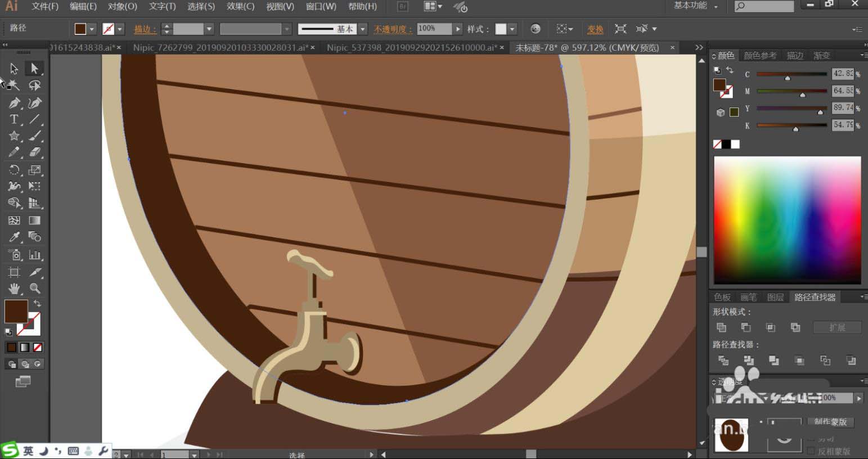Image resolution: width=868 pixels, height=459 pixels.
Task: Switch to the Nipic_7262799 document tab
Action: [224, 48]
